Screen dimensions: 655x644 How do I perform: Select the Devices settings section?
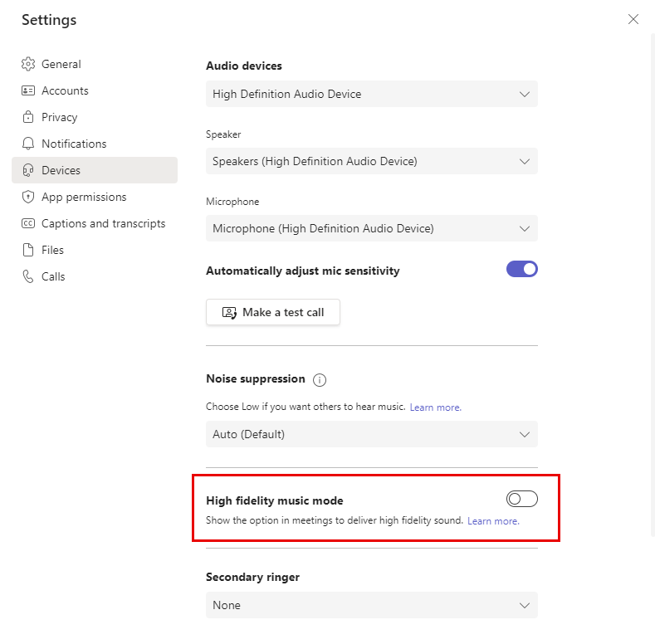61,170
